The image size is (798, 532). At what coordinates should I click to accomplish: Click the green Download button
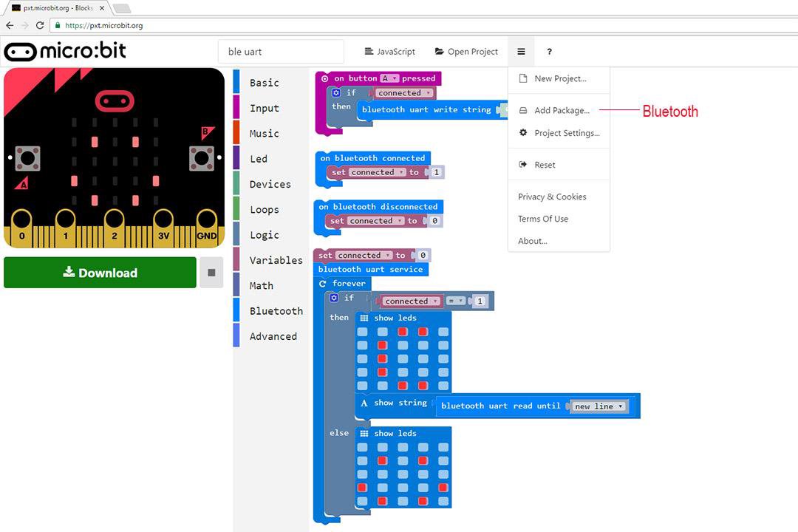pyautogui.click(x=100, y=273)
